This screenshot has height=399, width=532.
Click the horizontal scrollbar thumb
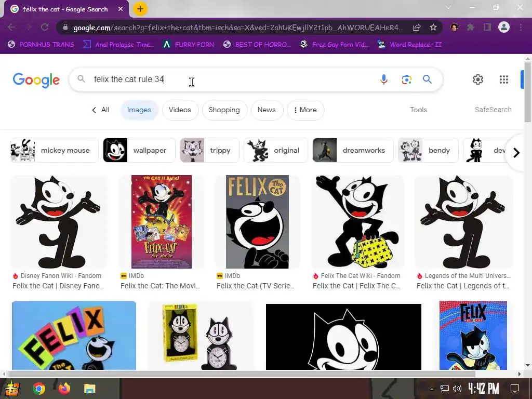(242, 374)
